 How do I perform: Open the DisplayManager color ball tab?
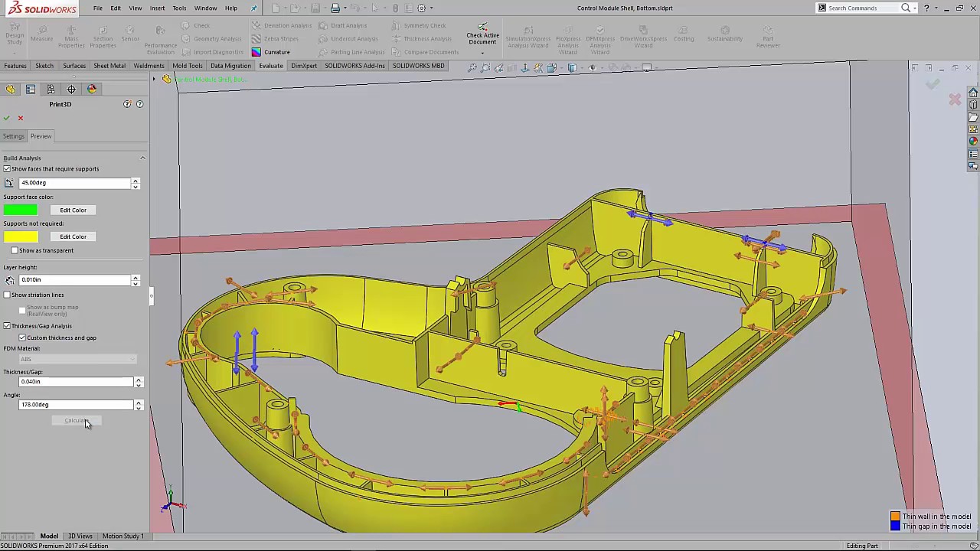click(x=92, y=89)
